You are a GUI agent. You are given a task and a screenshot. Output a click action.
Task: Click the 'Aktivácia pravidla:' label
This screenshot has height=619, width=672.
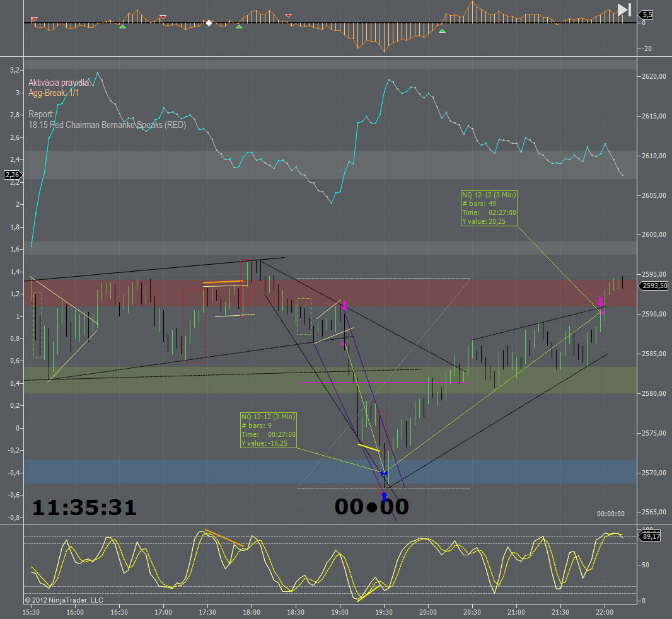(x=59, y=83)
